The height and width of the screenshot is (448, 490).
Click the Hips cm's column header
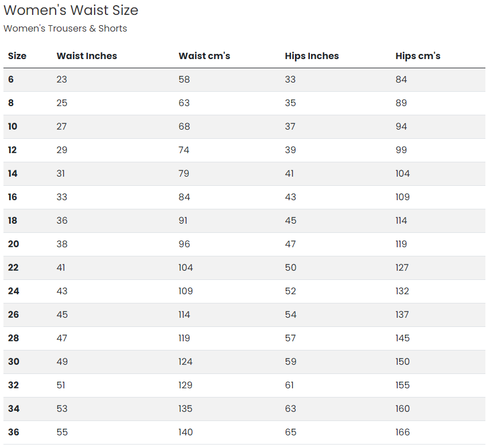point(418,56)
